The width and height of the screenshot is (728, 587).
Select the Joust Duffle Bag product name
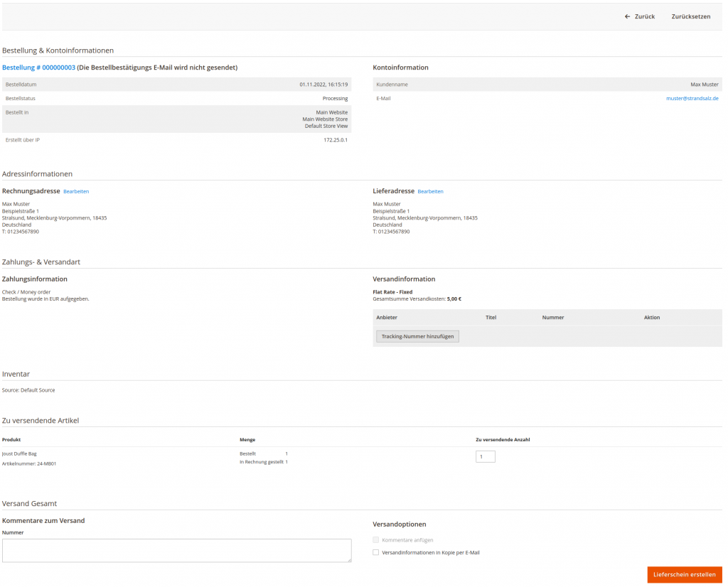[19, 453]
